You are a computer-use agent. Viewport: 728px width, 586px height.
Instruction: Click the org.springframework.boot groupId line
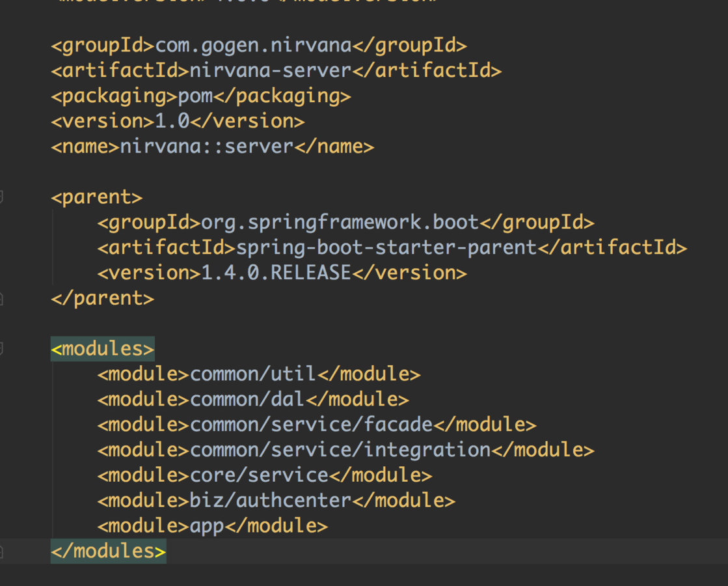tap(346, 223)
